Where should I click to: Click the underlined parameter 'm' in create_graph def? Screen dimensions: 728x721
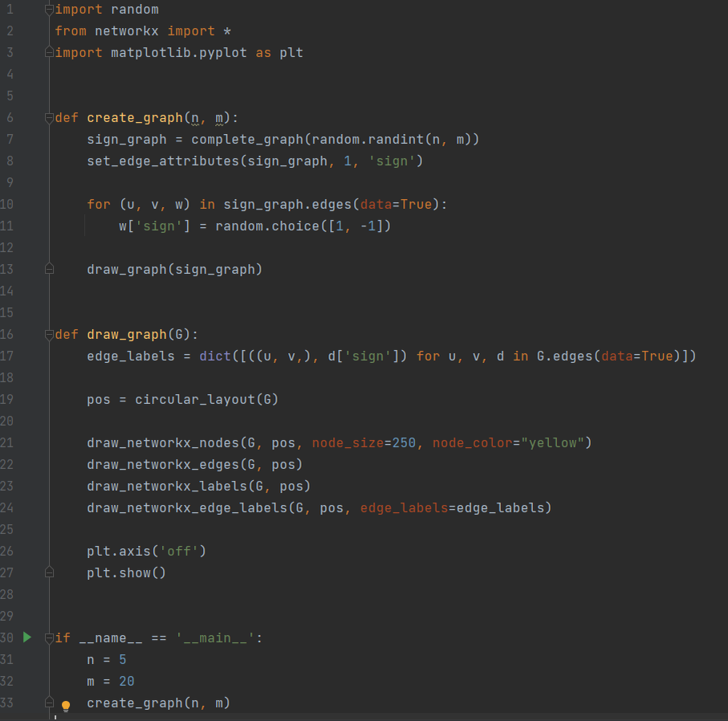tap(219, 118)
